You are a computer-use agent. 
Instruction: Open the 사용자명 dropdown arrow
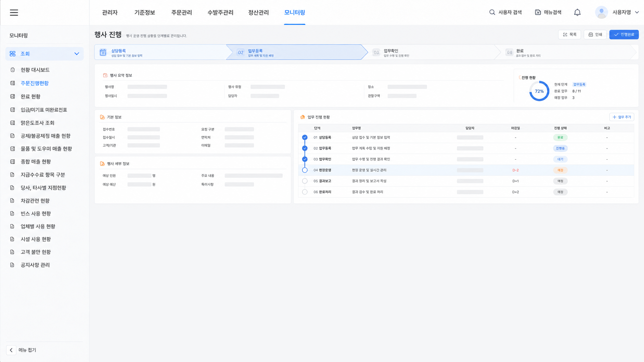tap(637, 12)
